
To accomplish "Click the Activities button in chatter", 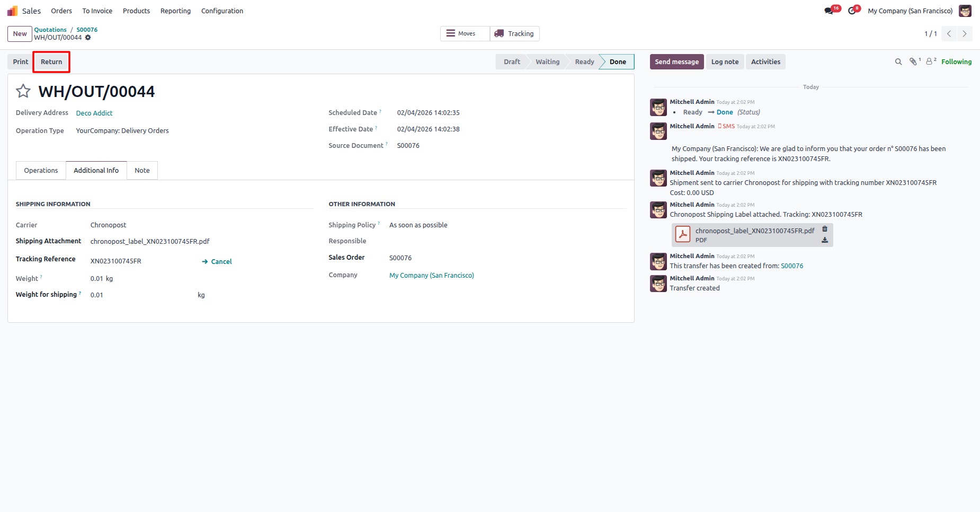I will tap(765, 62).
